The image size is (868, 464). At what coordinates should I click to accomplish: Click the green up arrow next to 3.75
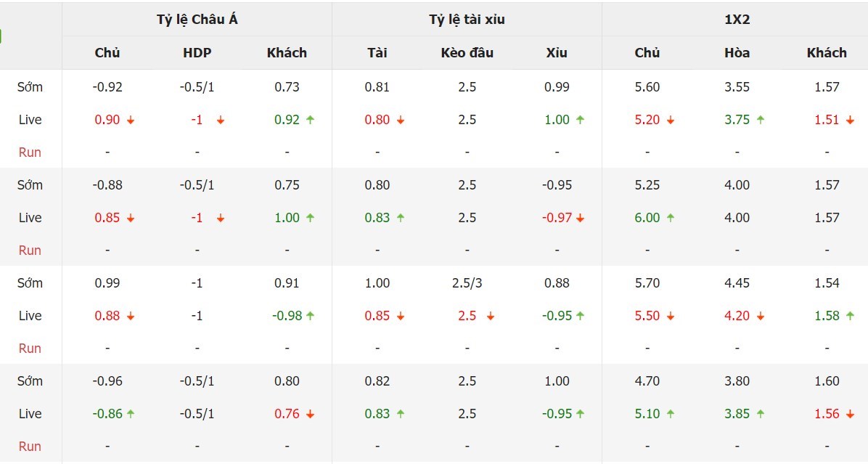pos(761,121)
